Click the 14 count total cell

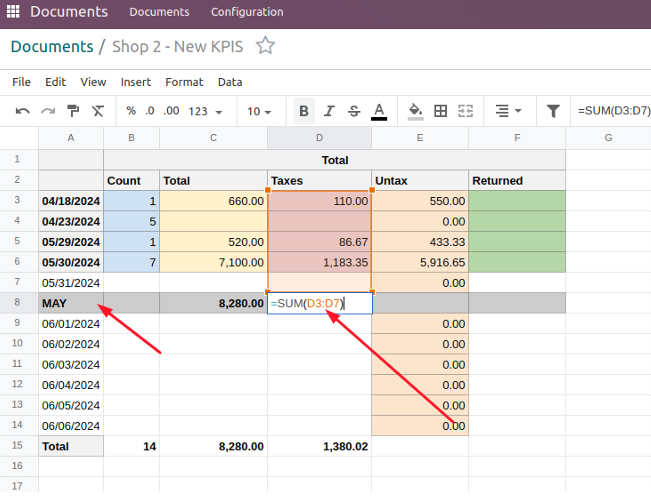[131, 446]
